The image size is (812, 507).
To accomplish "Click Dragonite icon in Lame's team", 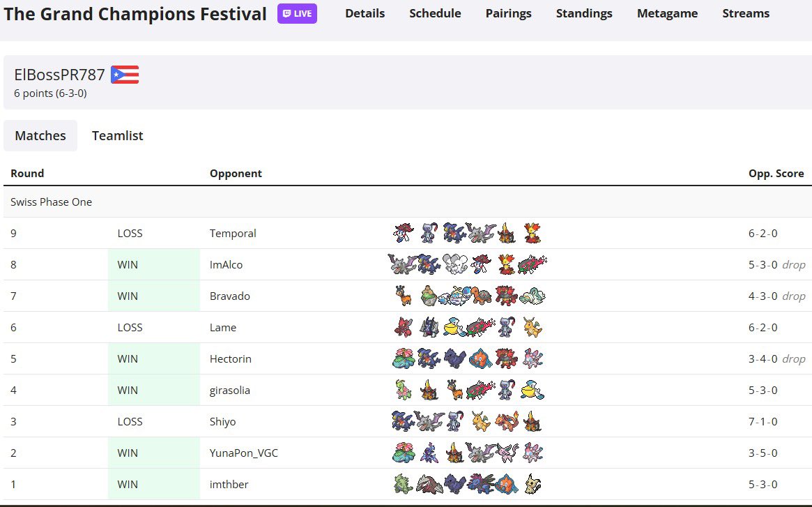I will point(533,328).
